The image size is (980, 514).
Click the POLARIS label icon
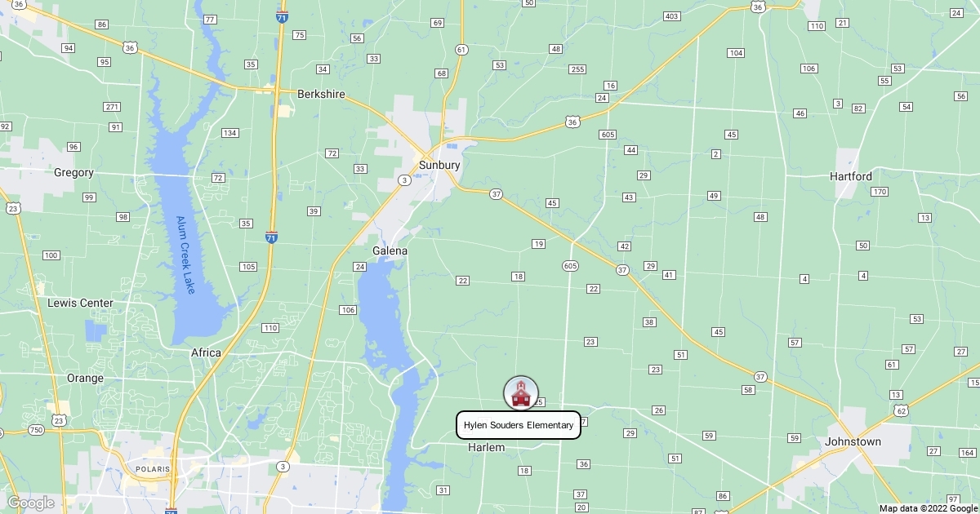click(x=153, y=470)
